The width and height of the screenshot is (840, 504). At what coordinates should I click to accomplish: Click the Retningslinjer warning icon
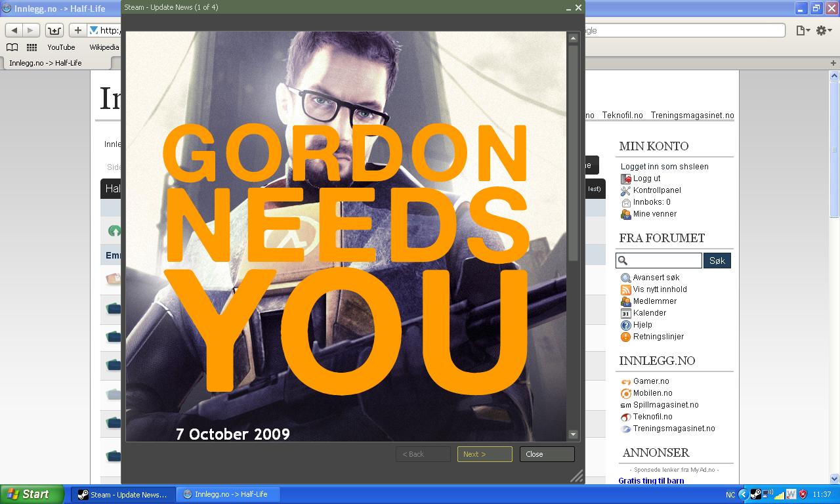click(626, 337)
